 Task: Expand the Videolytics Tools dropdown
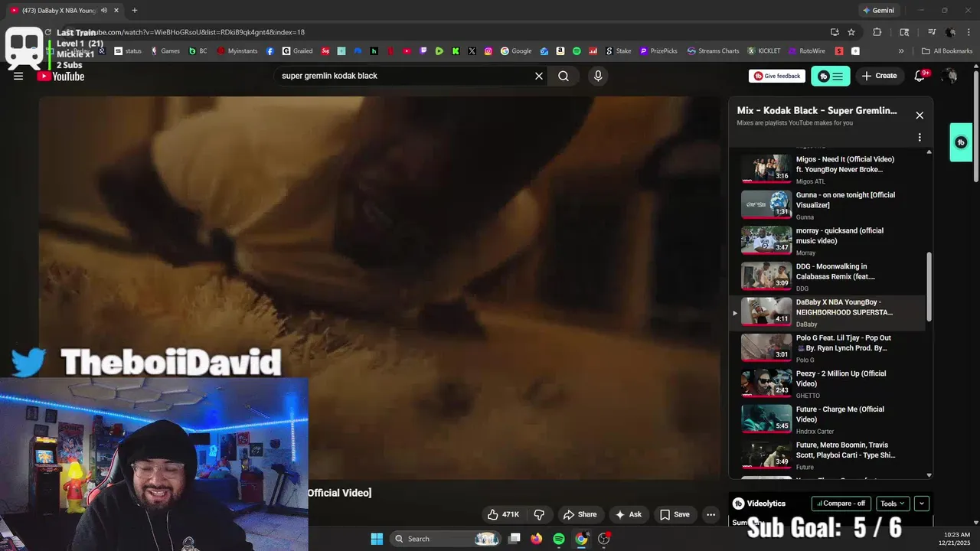tap(893, 504)
